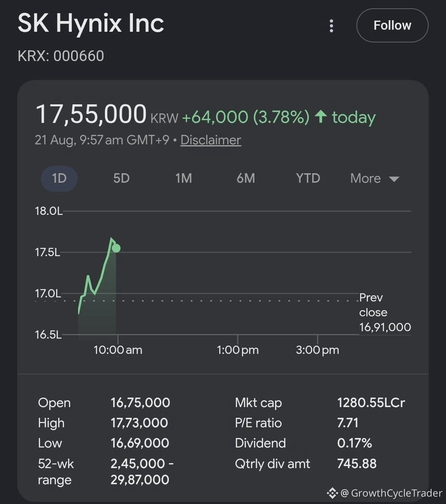The height and width of the screenshot is (504, 446).
Task: Follow SK Hynix Inc stock
Action: (x=392, y=25)
